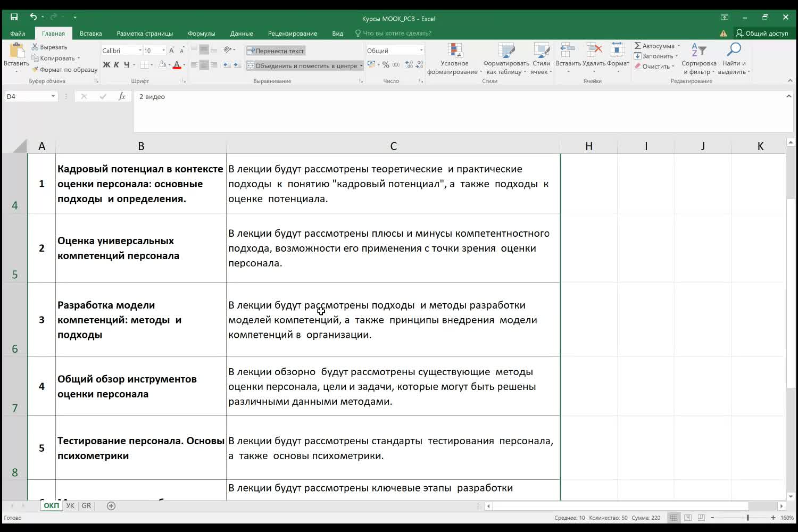
Task: Toggle Перенести текст wrap text
Action: pos(276,51)
